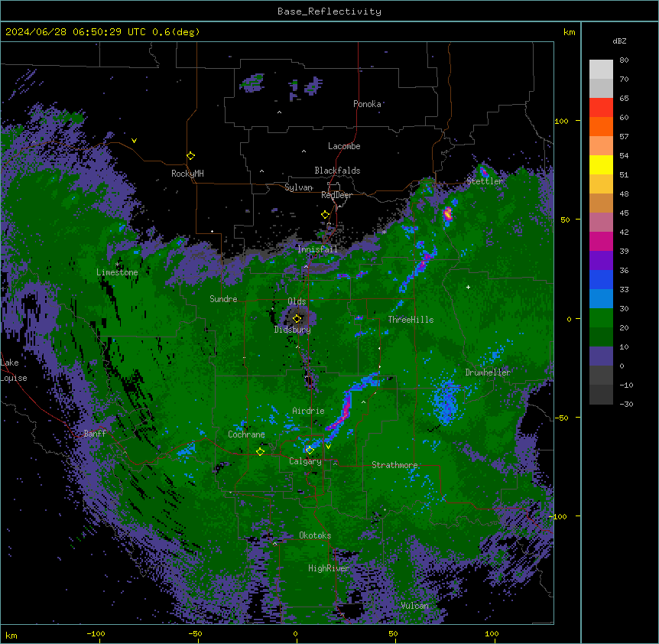
Task: Select the magenta swatch in the dBZ legend
Action: click(x=601, y=241)
